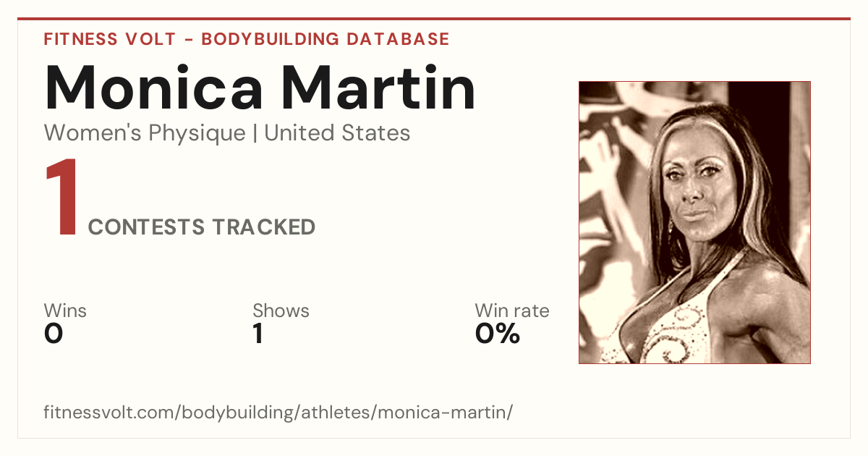Click the Shows value one

(258, 334)
